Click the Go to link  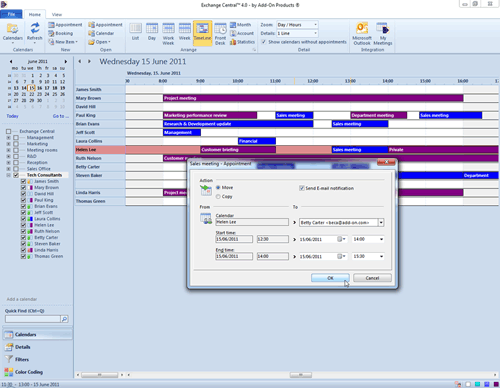[x=60, y=116]
